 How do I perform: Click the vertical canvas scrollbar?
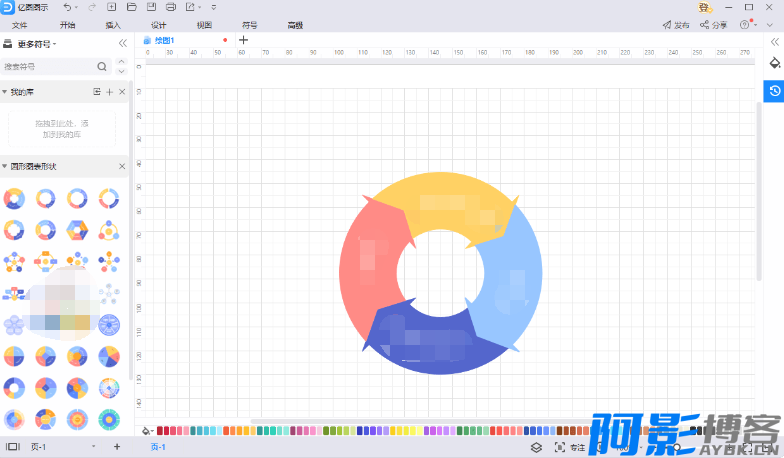759,190
